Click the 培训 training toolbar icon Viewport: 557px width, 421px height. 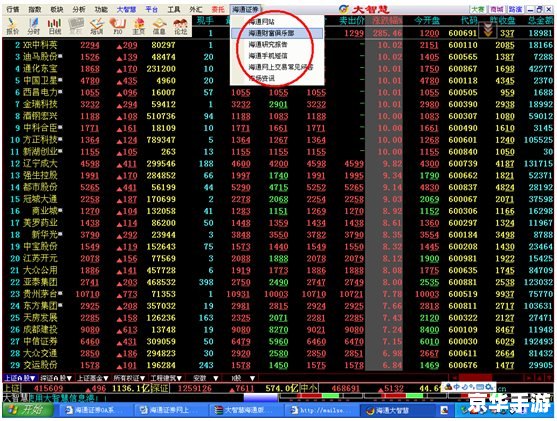97,26
